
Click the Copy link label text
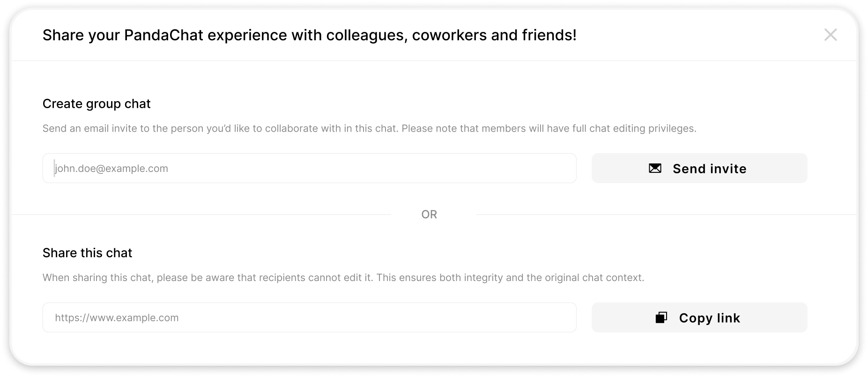coord(709,318)
